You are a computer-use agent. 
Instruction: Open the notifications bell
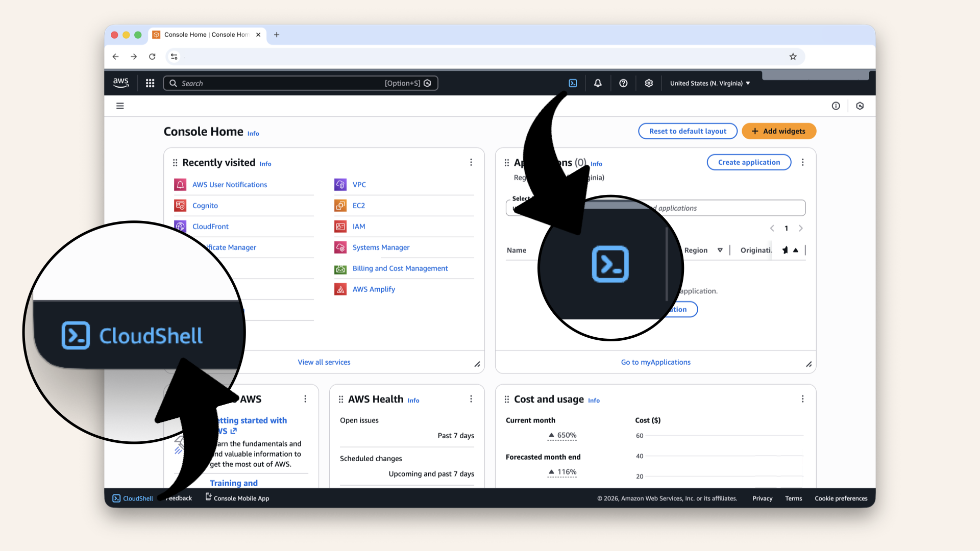click(x=598, y=83)
